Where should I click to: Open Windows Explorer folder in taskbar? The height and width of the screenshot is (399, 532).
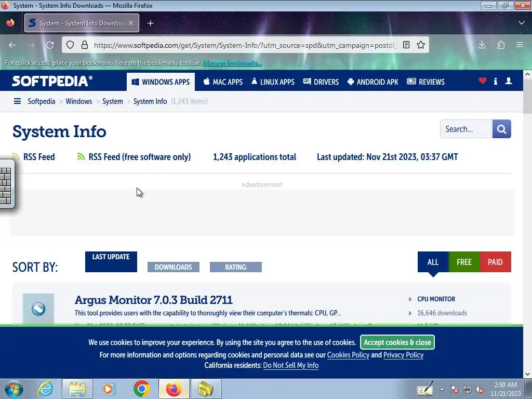tap(77, 389)
